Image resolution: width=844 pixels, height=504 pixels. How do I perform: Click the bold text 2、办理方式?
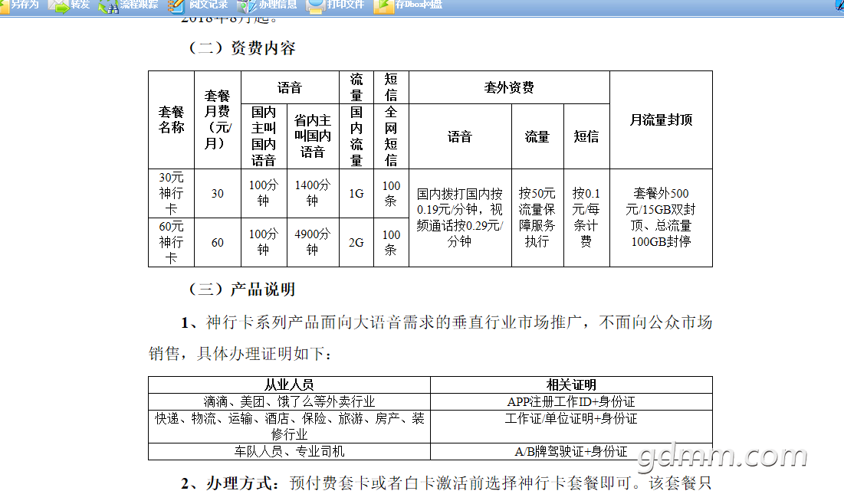click(x=230, y=483)
